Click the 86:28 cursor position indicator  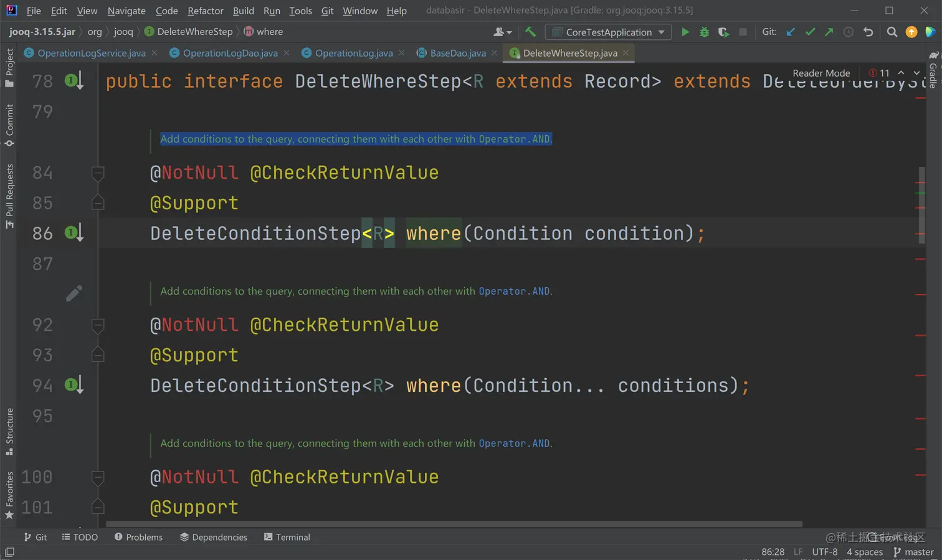773,552
